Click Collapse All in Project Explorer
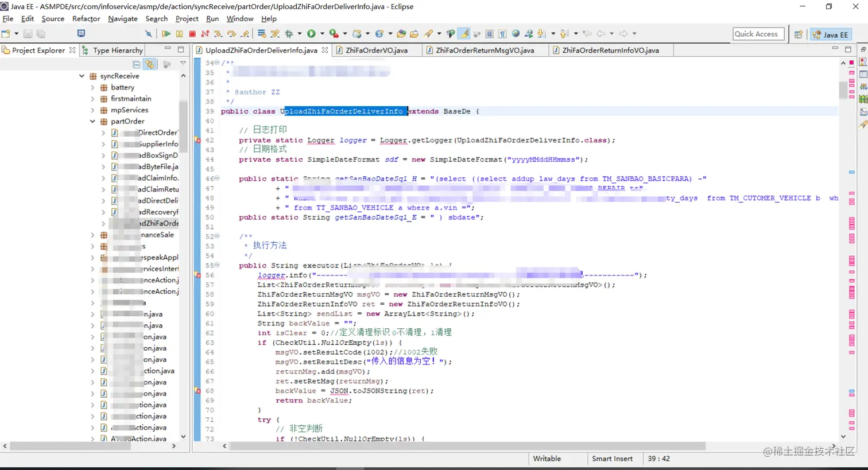Viewport: 868px width, 470px height. tap(136, 64)
